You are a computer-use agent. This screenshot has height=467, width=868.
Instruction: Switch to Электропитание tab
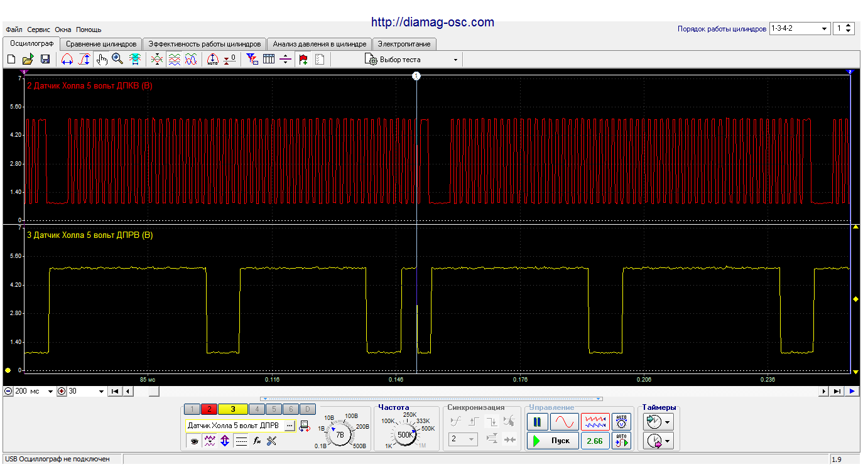point(404,44)
